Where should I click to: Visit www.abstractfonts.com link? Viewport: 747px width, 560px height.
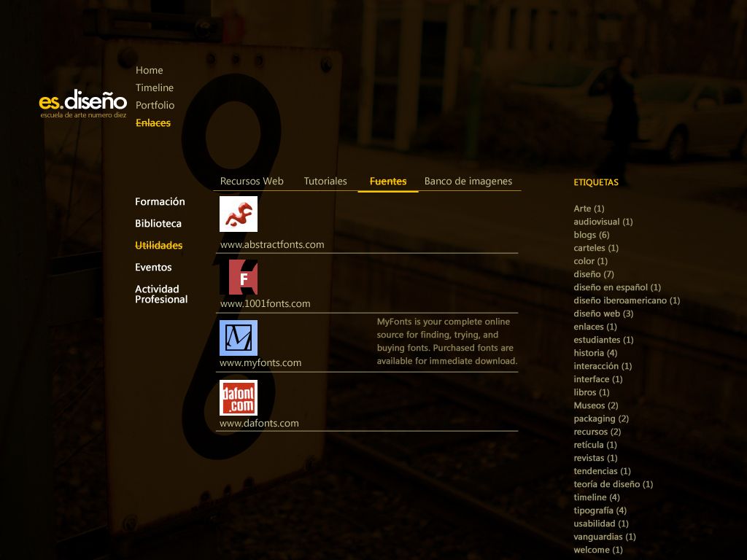click(x=272, y=244)
